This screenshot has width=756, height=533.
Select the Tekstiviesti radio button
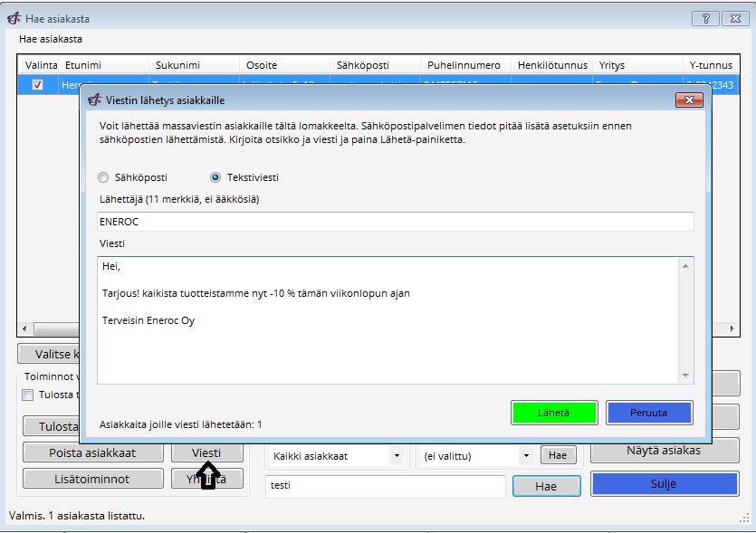pos(215,177)
